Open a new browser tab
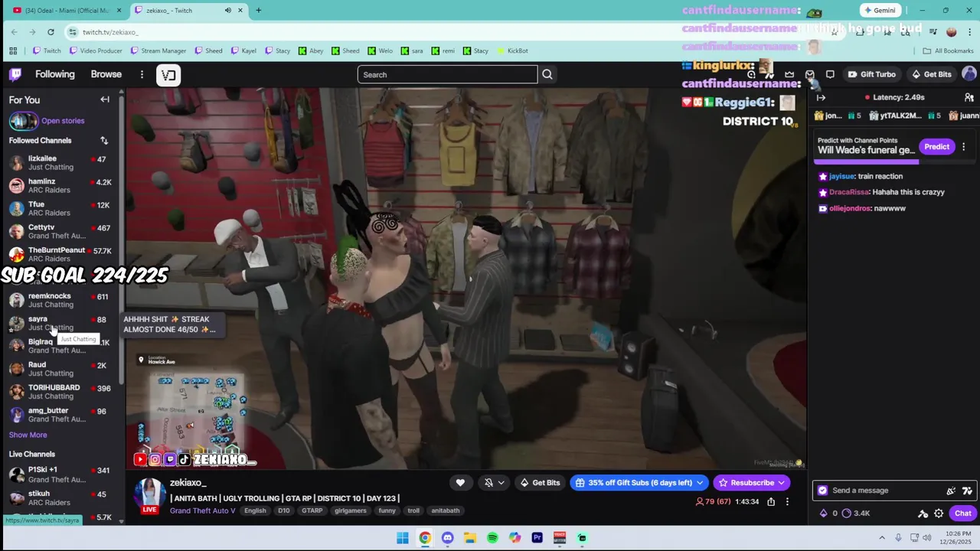 pos(258,10)
